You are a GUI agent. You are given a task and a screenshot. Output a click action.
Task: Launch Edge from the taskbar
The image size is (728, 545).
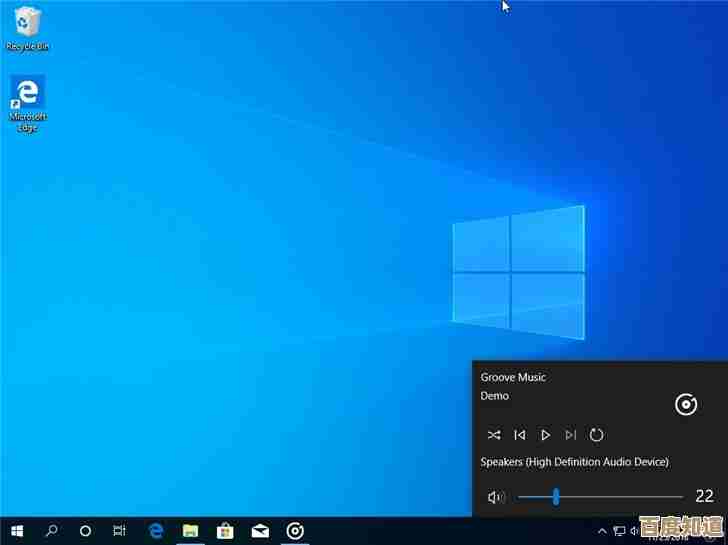point(156,531)
